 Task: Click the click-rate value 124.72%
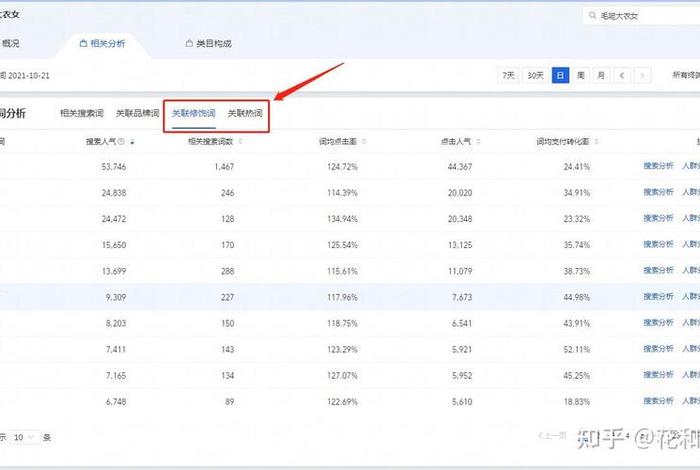point(342,167)
